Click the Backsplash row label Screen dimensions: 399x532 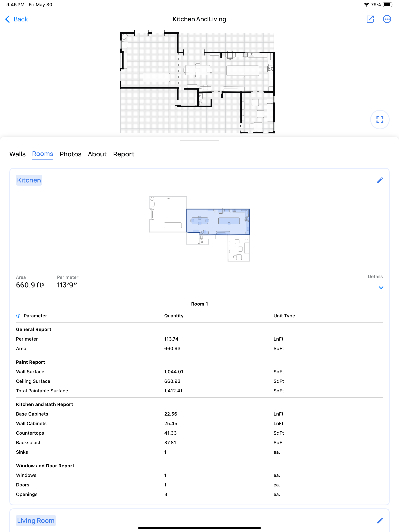pos(29,443)
